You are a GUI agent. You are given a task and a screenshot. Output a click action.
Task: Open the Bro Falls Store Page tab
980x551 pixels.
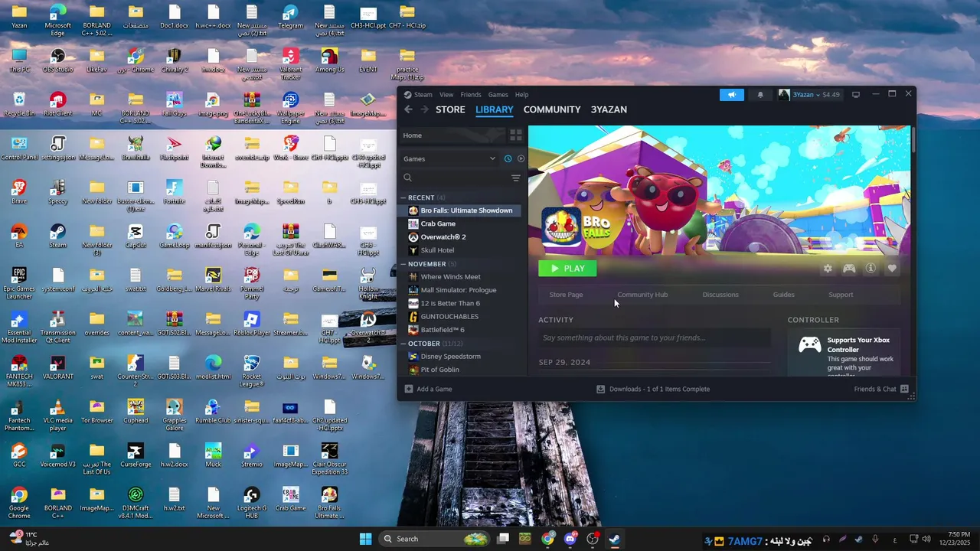[x=566, y=295]
